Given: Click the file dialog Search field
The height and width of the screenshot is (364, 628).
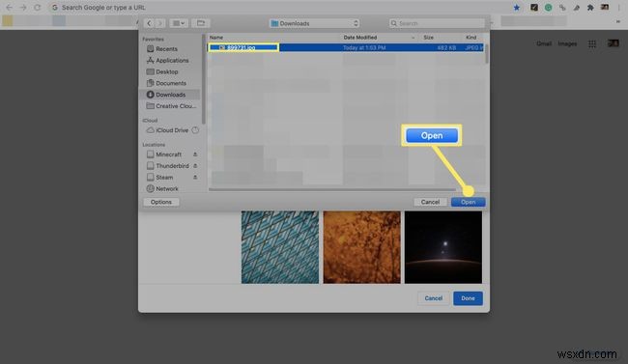Looking at the screenshot, I should (x=437, y=23).
